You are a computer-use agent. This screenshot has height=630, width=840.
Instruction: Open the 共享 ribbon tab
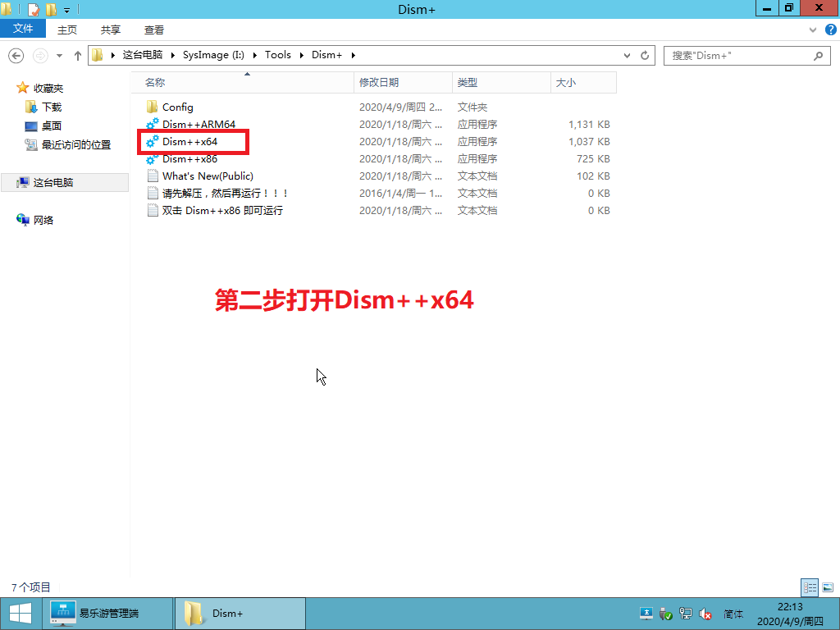(x=111, y=30)
